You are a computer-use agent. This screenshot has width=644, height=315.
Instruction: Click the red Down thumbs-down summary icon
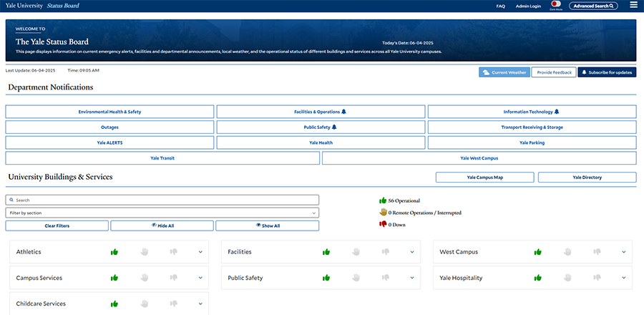coord(383,224)
